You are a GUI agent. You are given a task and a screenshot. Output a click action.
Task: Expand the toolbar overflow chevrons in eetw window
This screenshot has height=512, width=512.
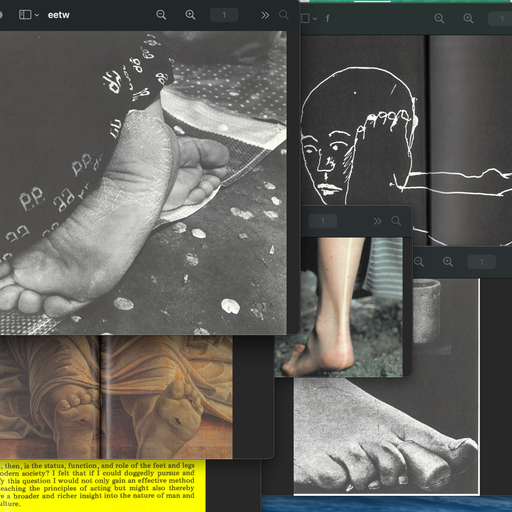coord(265,15)
